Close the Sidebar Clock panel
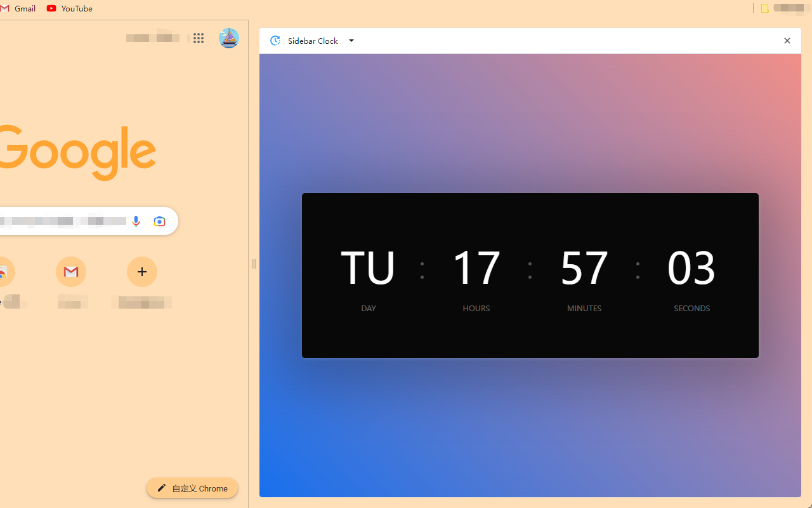The image size is (812, 508). click(787, 40)
